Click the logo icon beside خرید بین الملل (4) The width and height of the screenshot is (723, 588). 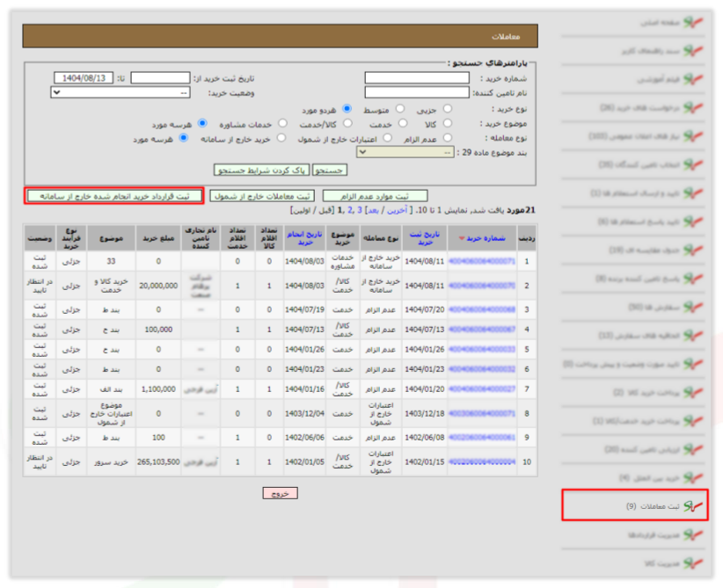[693, 477]
